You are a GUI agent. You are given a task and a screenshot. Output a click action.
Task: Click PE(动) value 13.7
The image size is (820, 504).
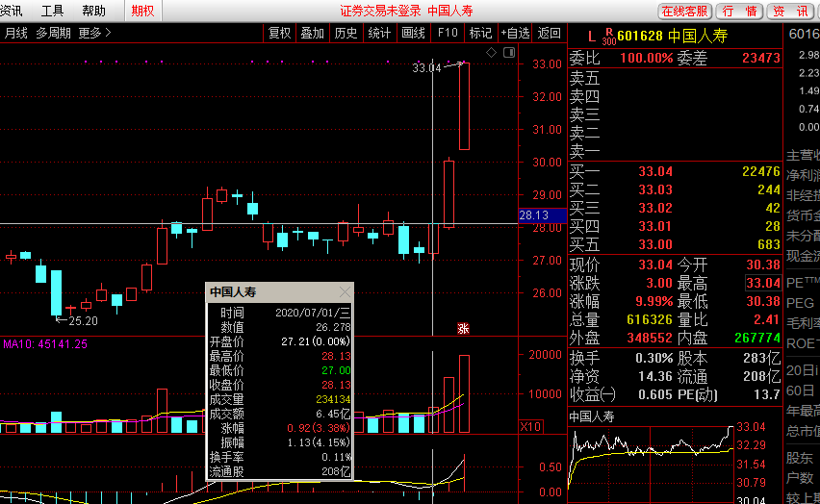[767, 394]
